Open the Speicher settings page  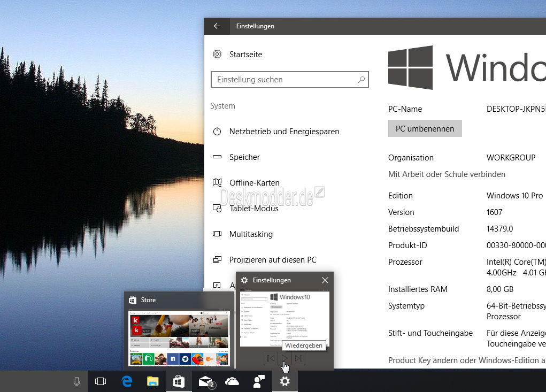click(244, 157)
